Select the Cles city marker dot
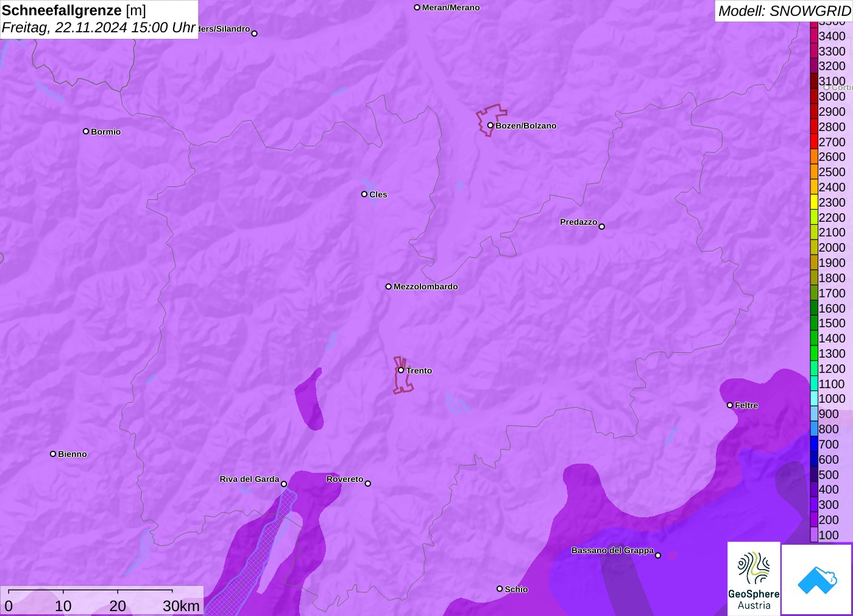 tap(364, 194)
